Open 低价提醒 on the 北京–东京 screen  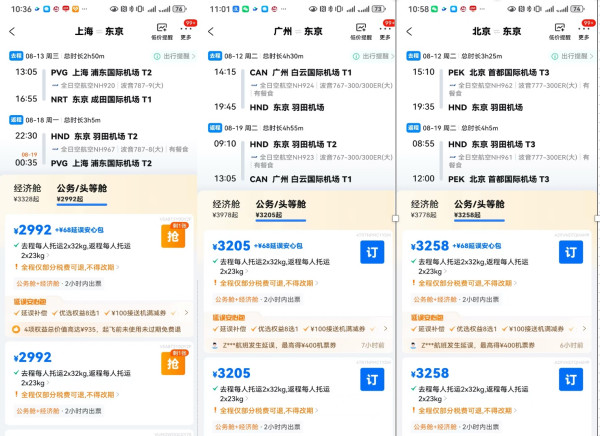coord(559,31)
